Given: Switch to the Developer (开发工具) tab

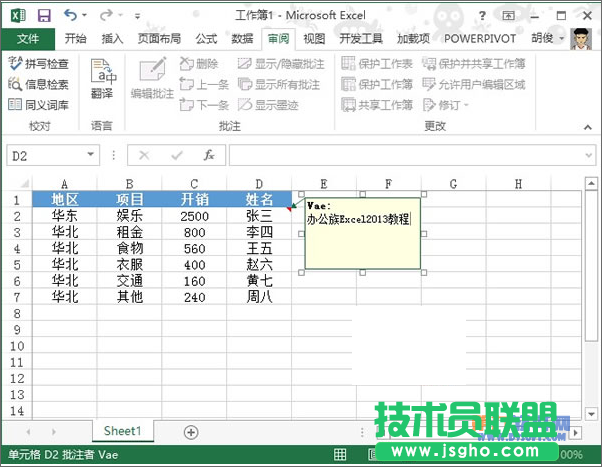Looking at the screenshot, I should pyautogui.click(x=361, y=38).
